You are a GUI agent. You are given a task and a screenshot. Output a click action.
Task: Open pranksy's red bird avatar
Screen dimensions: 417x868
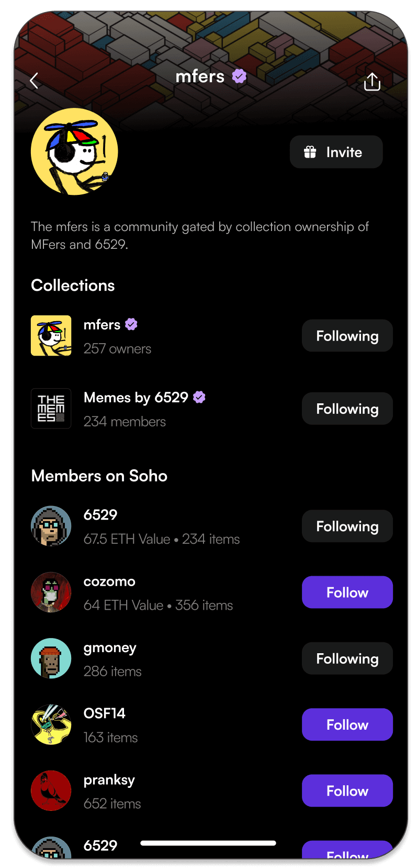point(51,790)
